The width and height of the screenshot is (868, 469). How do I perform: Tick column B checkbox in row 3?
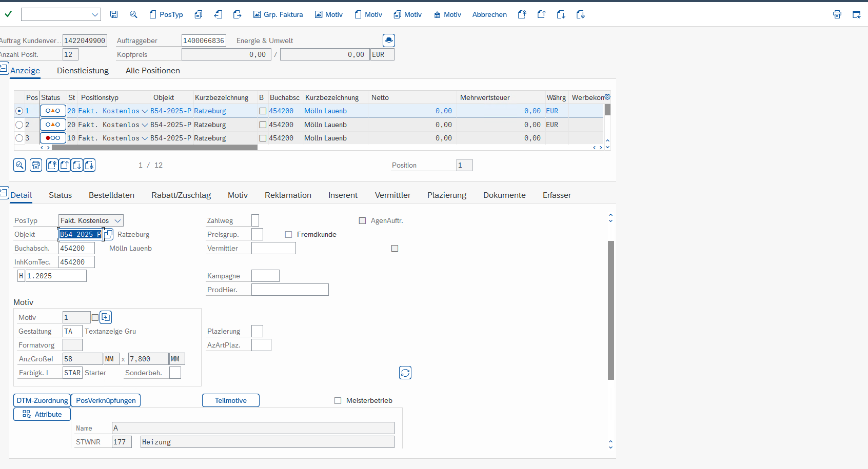pyautogui.click(x=263, y=138)
